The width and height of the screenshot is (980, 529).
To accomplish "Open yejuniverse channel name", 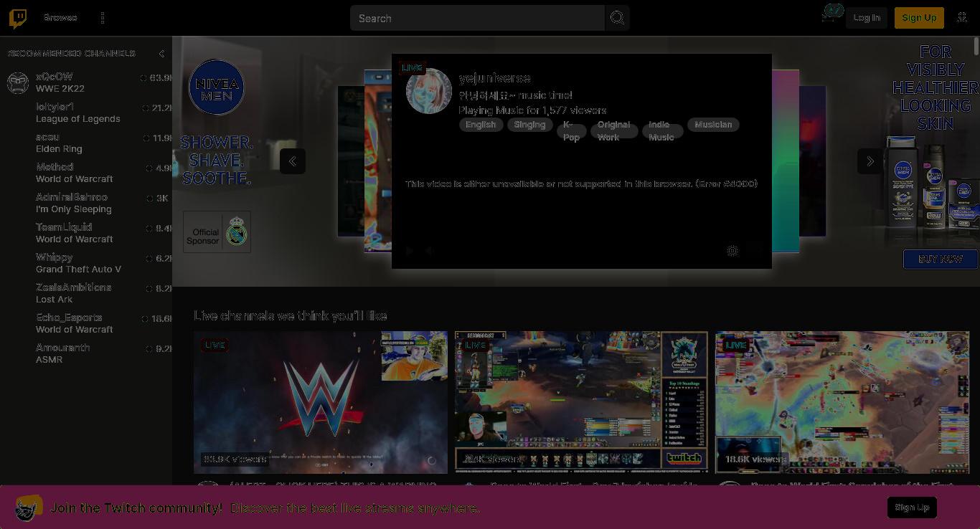I will [495, 78].
